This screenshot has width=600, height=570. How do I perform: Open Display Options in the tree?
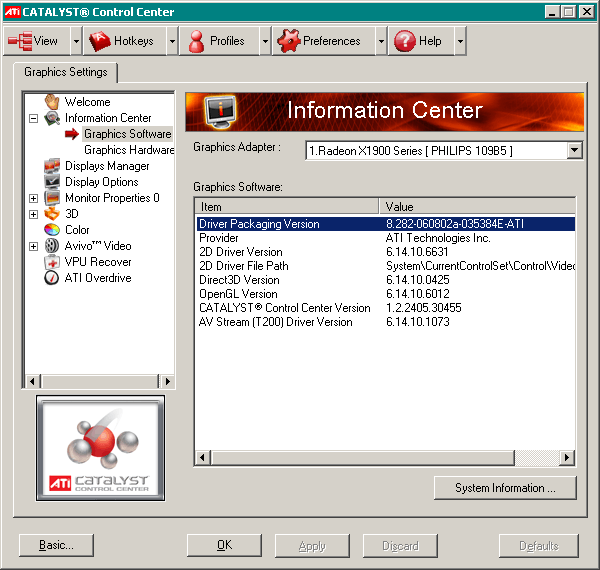[x=102, y=182]
